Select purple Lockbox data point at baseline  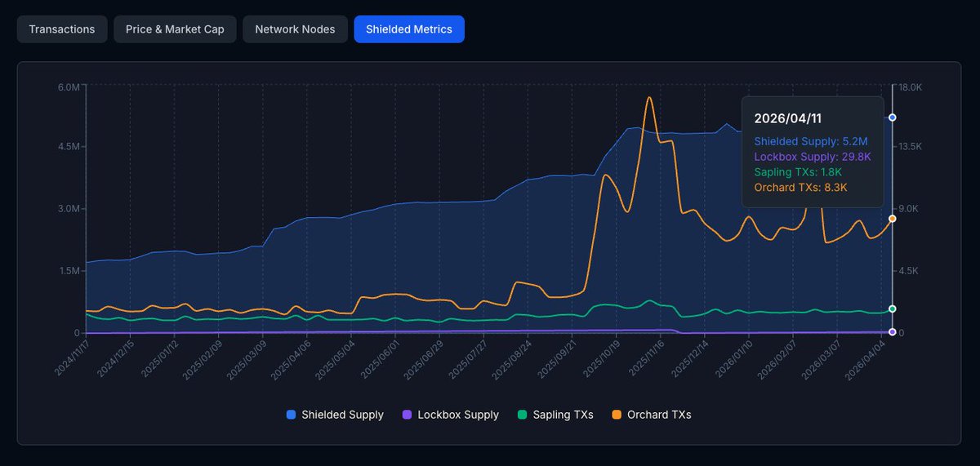[892, 332]
